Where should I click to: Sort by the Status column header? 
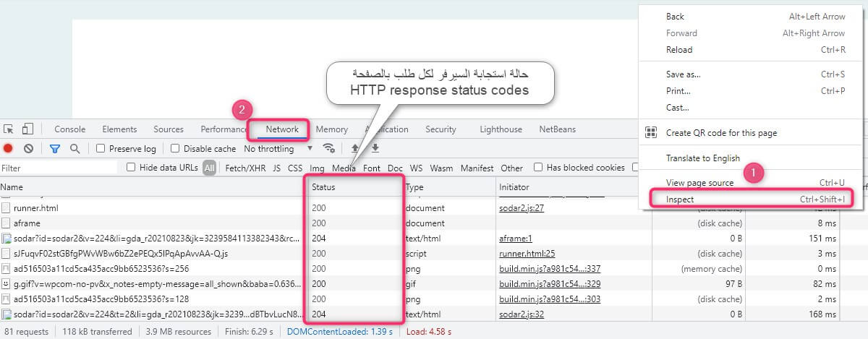pos(354,187)
